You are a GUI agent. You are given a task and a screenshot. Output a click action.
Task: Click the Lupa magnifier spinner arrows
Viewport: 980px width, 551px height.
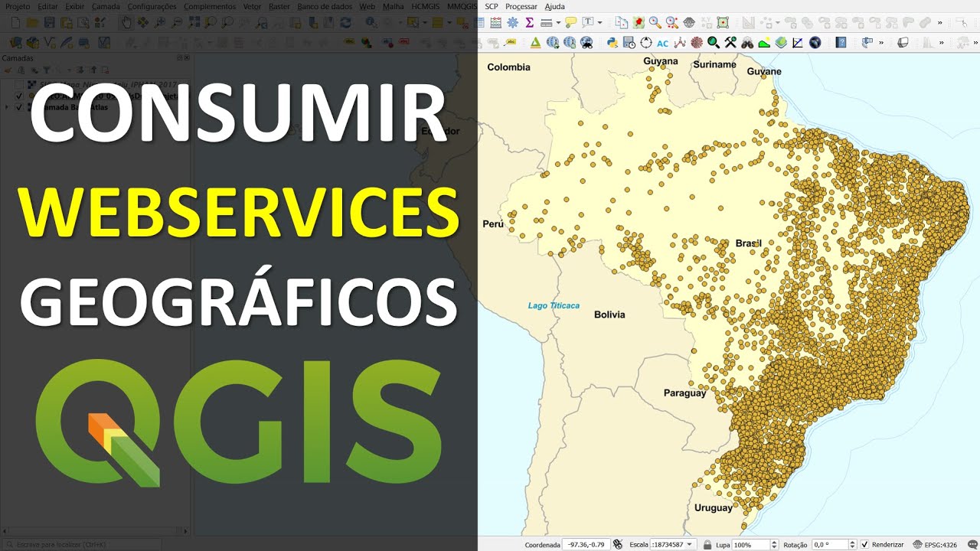(x=774, y=544)
